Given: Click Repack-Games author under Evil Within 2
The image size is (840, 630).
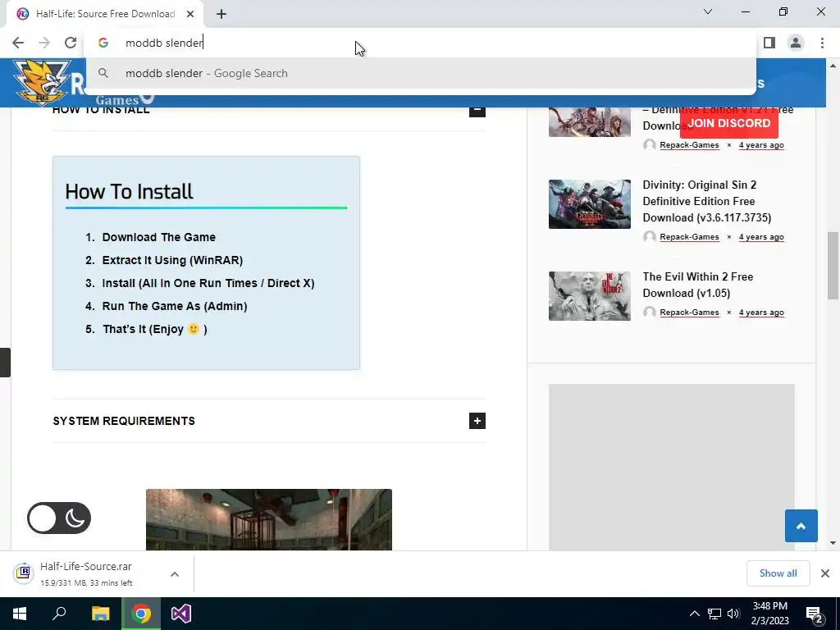Looking at the screenshot, I should point(689,313).
